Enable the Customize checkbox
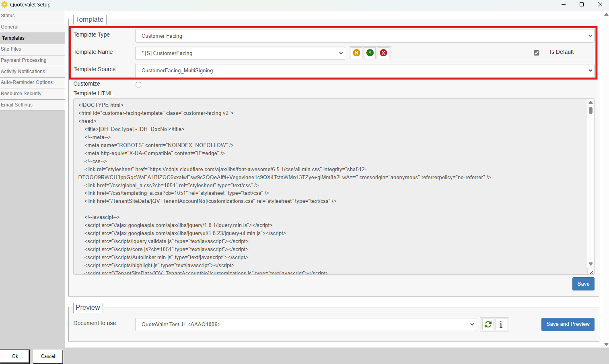 [138, 84]
